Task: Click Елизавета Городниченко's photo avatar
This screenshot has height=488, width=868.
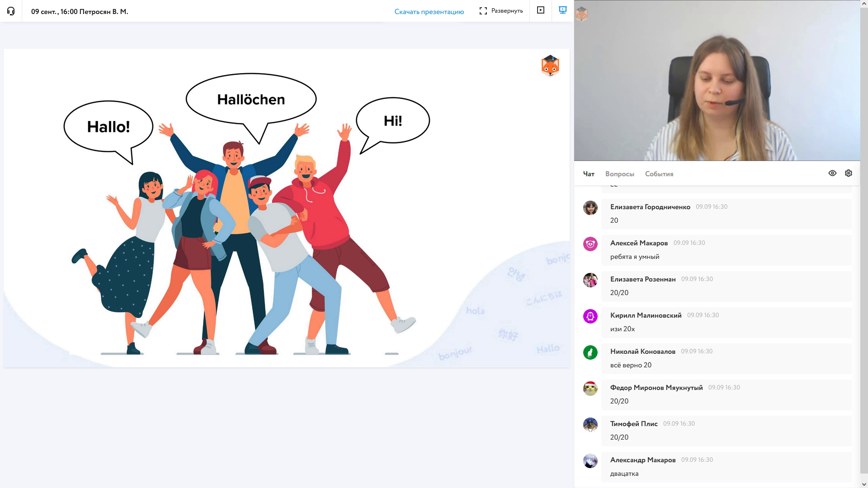Action: click(x=590, y=208)
